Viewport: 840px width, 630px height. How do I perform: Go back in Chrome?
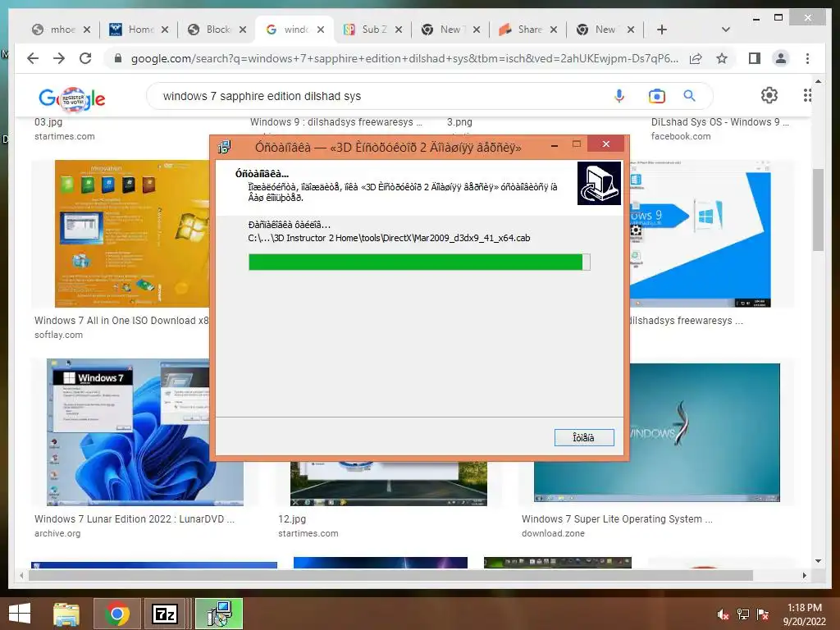(x=33, y=58)
